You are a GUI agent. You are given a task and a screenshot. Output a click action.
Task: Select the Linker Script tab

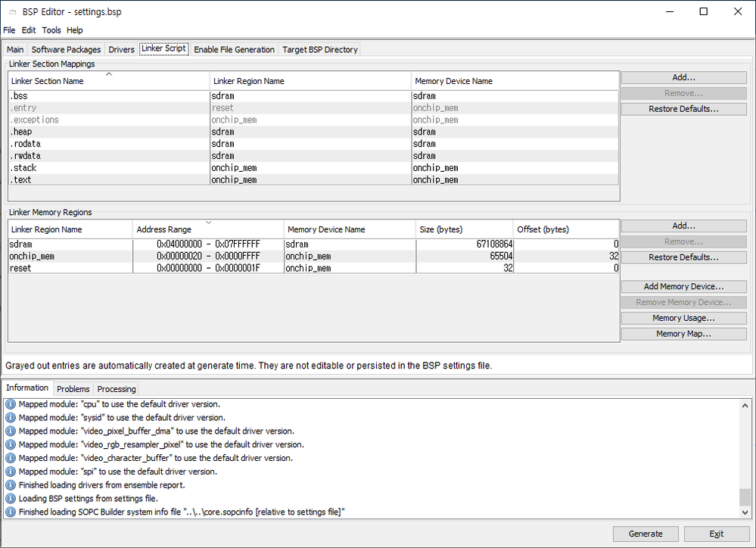[163, 48]
